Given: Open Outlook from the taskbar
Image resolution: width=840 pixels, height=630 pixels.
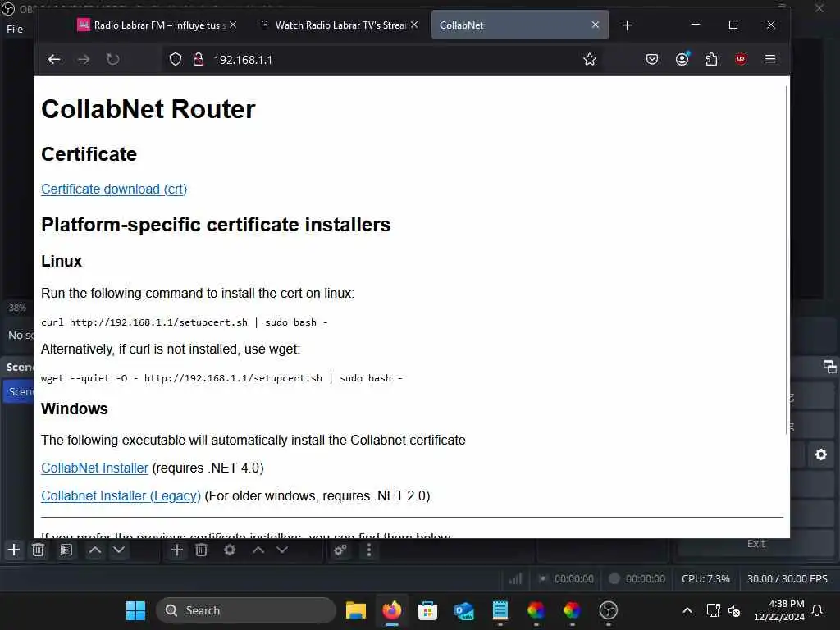Looking at the screenshot, I should [x=464, y=610].
